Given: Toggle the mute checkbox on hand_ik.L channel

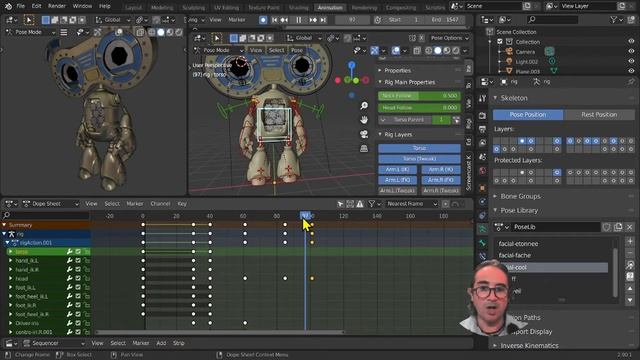Looking at the screenshot, I should click(x=78, y=260).
